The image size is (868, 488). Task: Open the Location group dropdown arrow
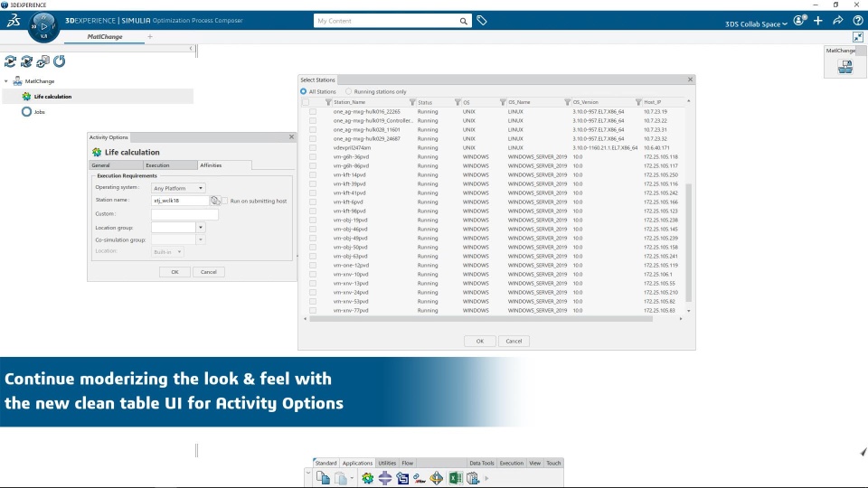201,228
